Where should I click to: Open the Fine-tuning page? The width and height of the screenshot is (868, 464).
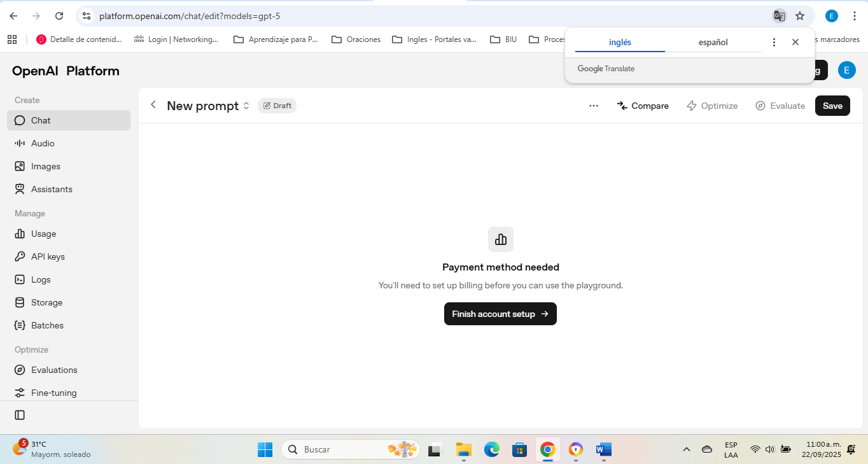click(x=69, y=393)
